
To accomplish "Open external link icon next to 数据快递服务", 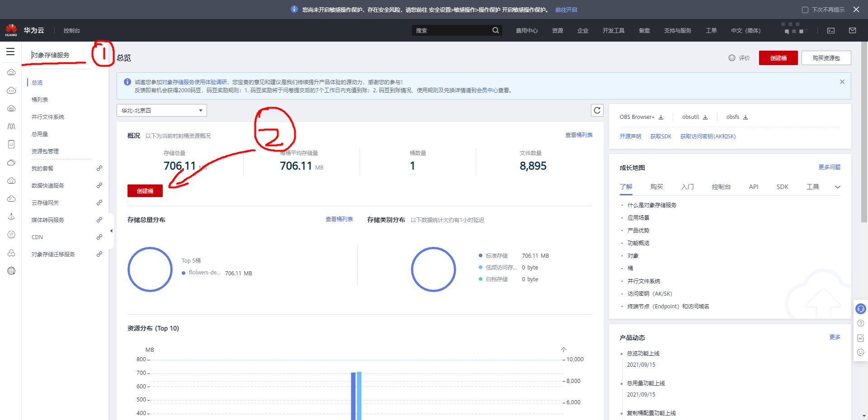I will pyautogui.click(x=99, y=185).
